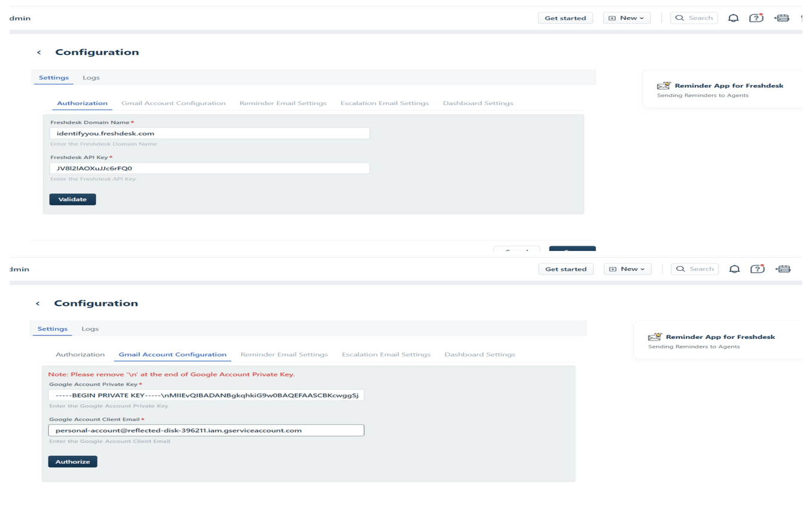Open the Logs tab above the Freshdesk Domain Name form
The height and width of the screenshot is (508, 812).
(91, 78)
